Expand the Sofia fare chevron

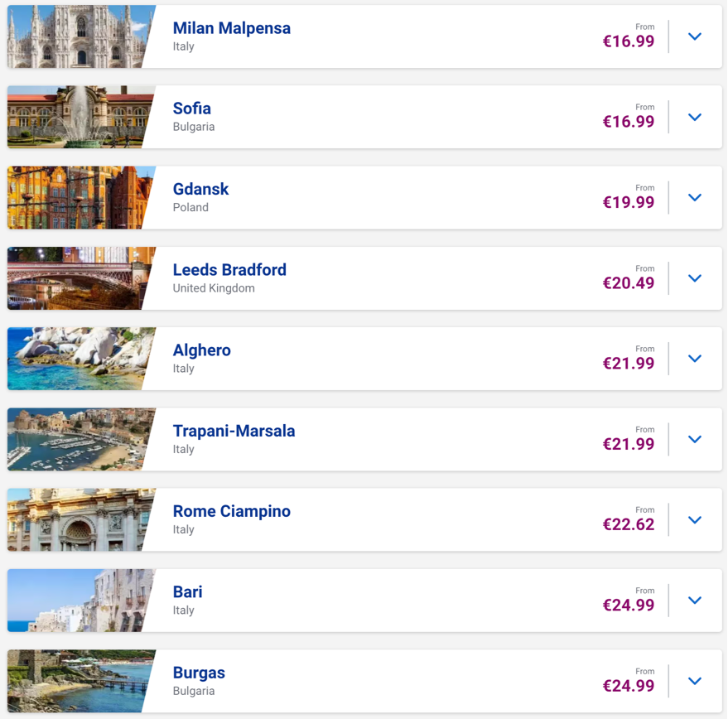[695, 117]
